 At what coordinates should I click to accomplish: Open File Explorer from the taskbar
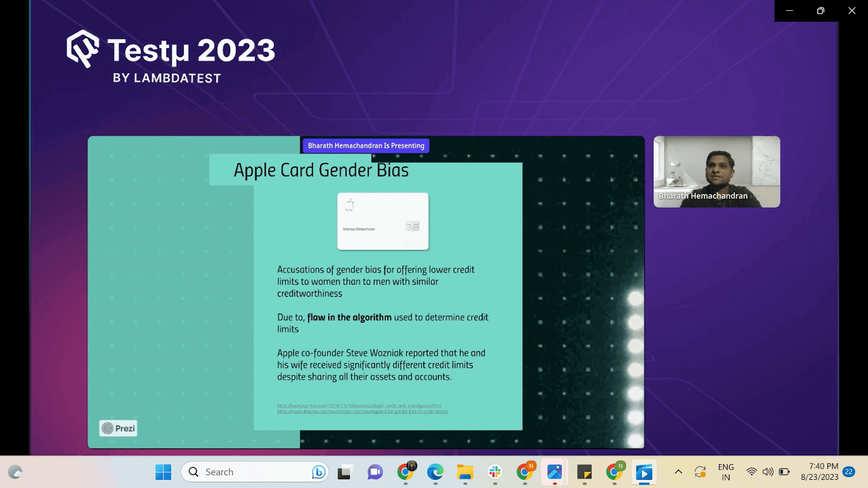(465, 472)
